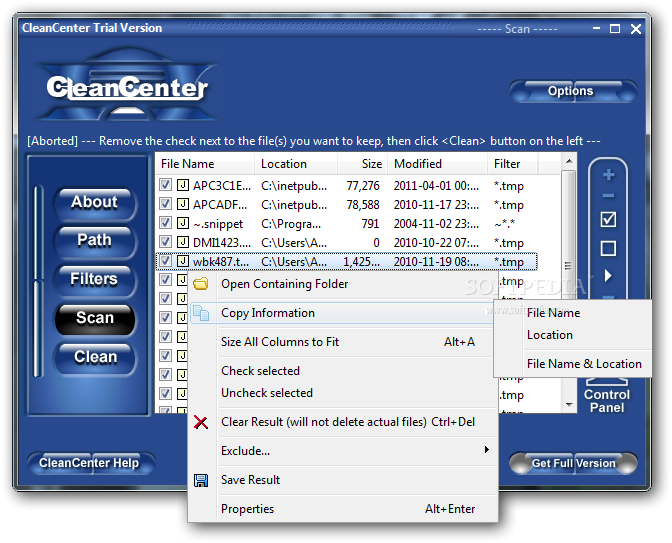Viewport: 672px width, 543px height.
Task: Click Get Full Version button
Action: click(x=573, y=463)
